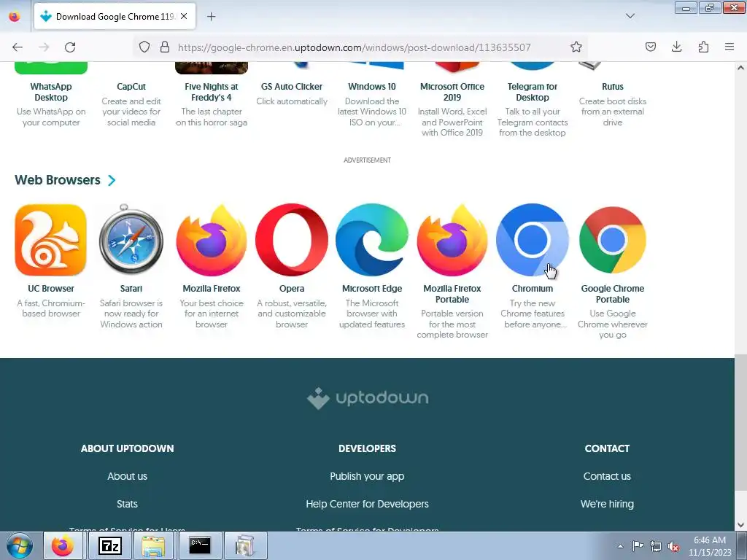The image size is (747, 560).
Task: Open Telegram for Desktop link
Action: point(532,92)
